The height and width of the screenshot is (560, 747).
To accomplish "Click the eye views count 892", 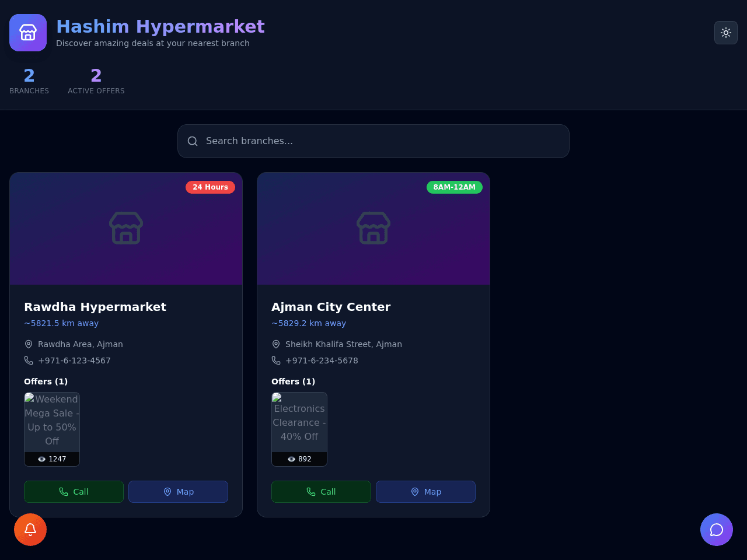I will click(299, 459).
